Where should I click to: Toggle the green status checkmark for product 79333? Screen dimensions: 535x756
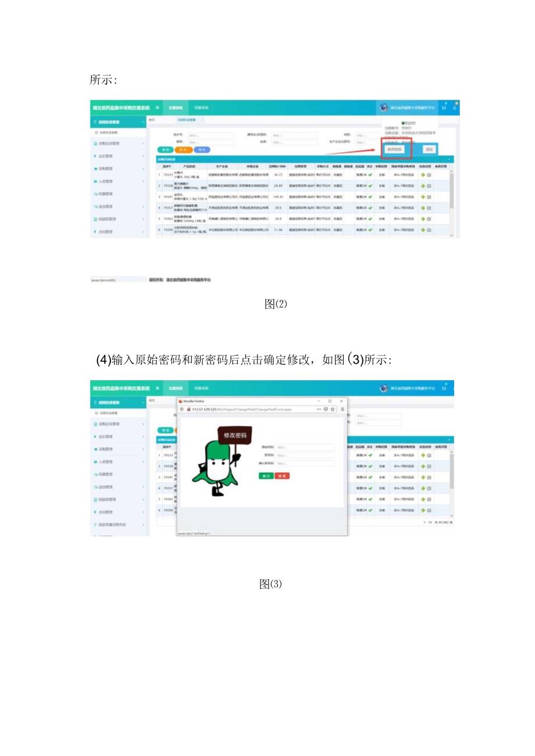tap(370, 175)
